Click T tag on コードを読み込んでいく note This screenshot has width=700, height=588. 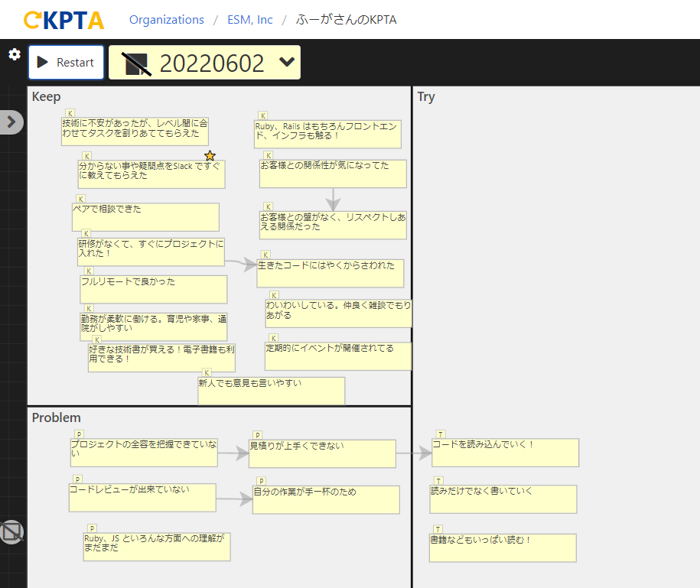(441, 434)
